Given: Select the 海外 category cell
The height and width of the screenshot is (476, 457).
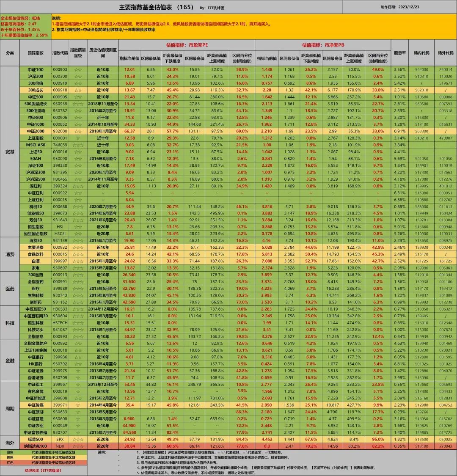Looking at the screenshot, I should 10,443.
